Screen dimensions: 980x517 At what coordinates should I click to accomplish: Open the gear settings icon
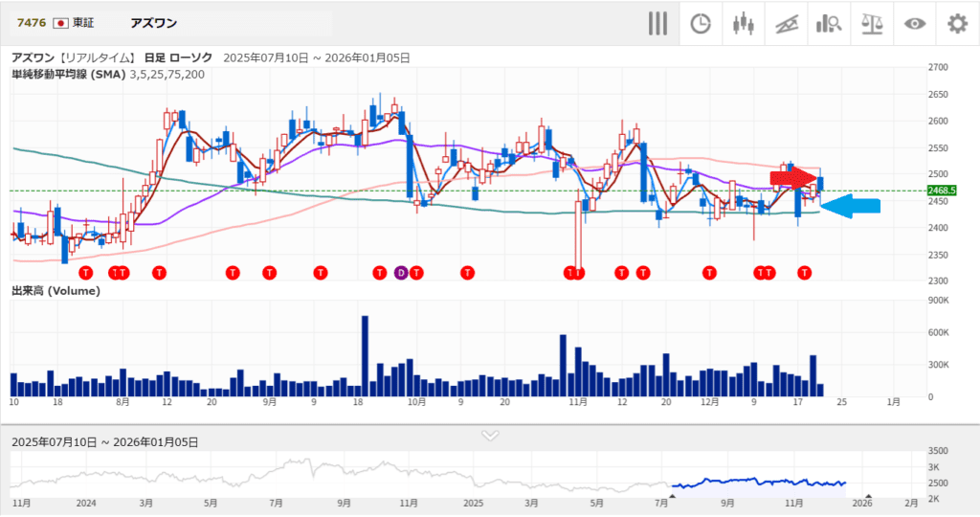pos(957,24)
